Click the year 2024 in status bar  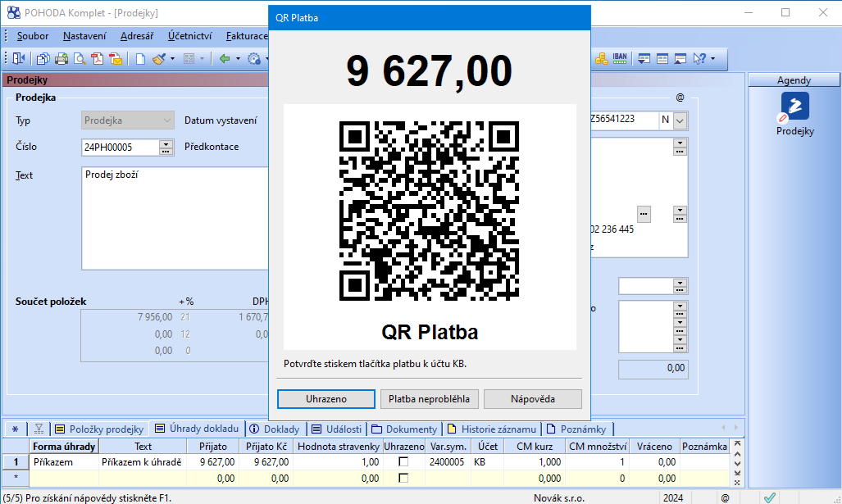click(673, 497)
